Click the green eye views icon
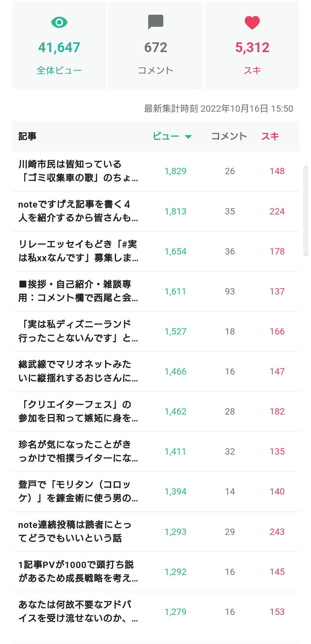The image size is (311, 644). pyautogui.click(x=59, y=22)
